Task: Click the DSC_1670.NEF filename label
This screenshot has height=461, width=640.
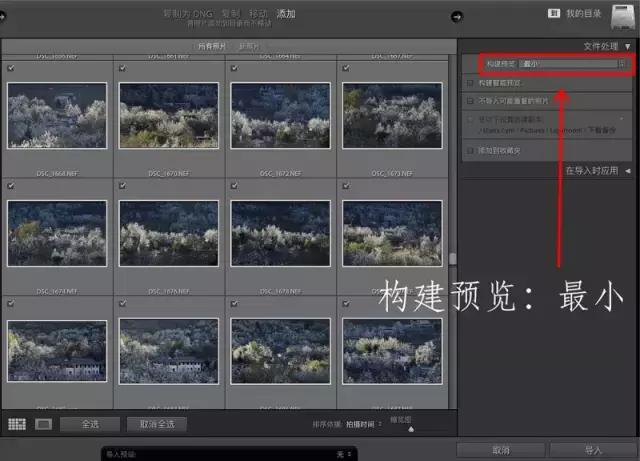Action: [x=169, y=174]
